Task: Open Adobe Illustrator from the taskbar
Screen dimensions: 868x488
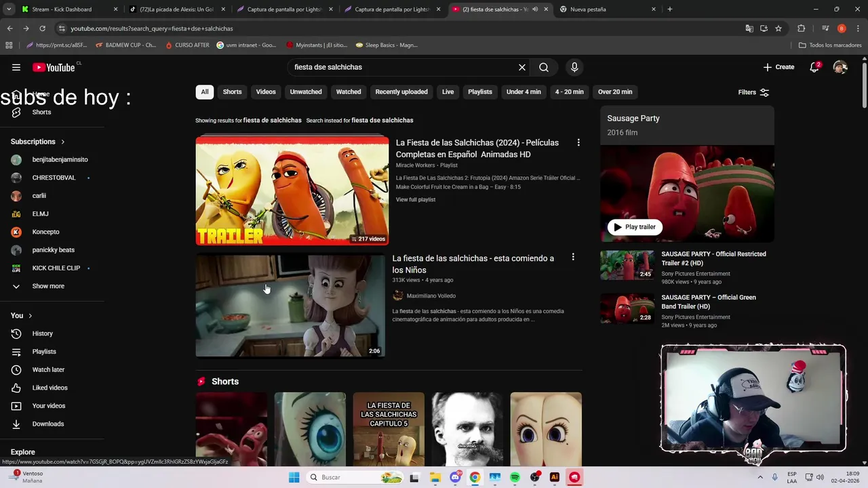Action: [x=555, y=477]
